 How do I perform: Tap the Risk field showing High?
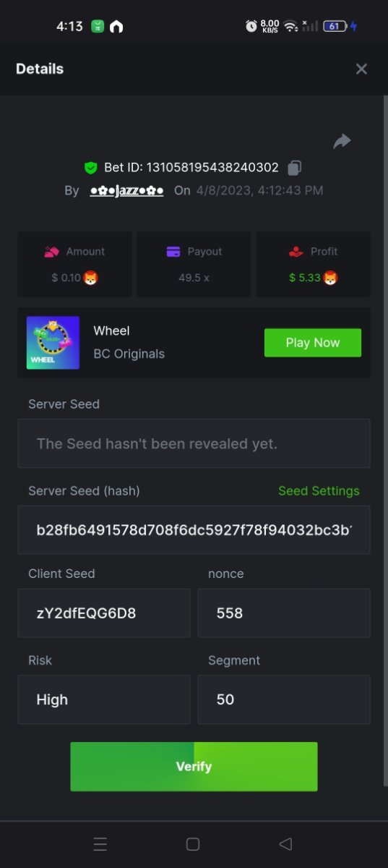[x=104, y=699]
